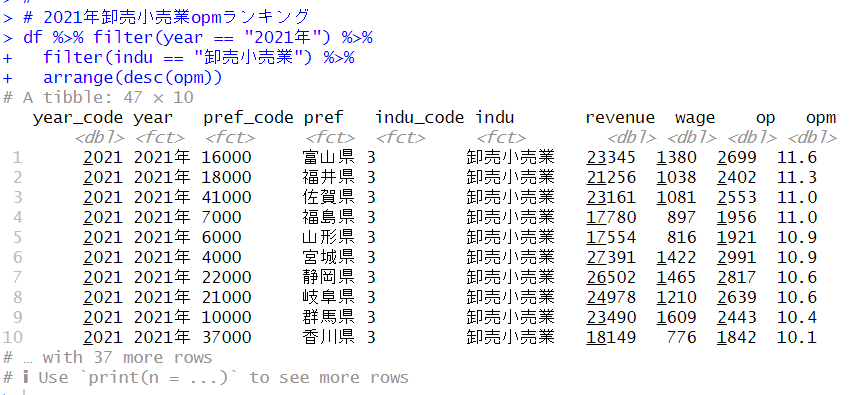Select the year_code column header
This screenshot has width=855, height=395.
coord(78,118)
